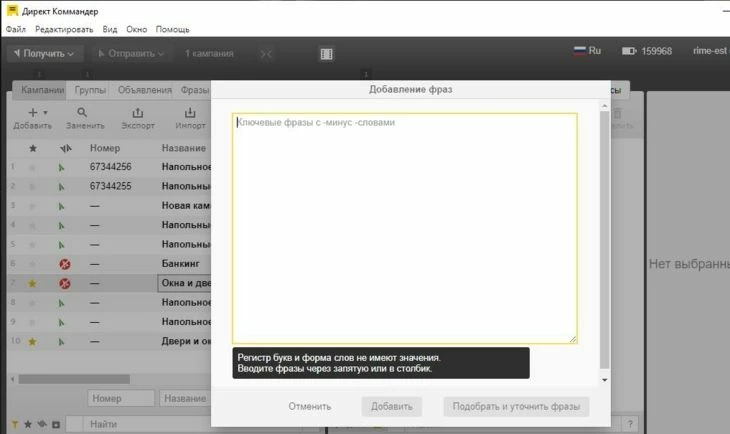The width and height of the screenshot is (730, 434).
Task: Click the Импорт icon
Action: (190, 113)
